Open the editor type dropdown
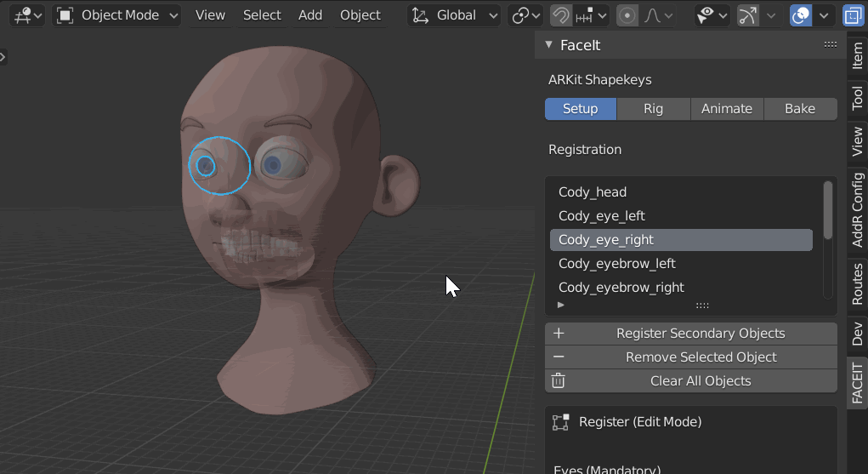 click(x=27, y=15)
